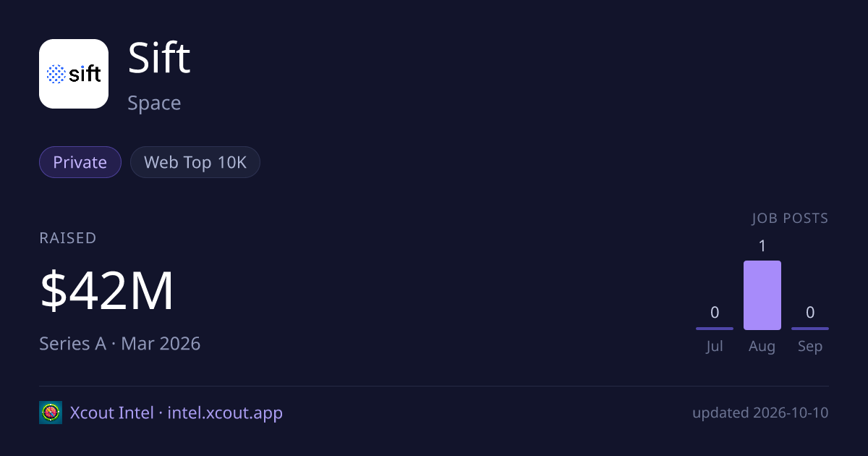Click the count 0 above September bar

point(810,313)
